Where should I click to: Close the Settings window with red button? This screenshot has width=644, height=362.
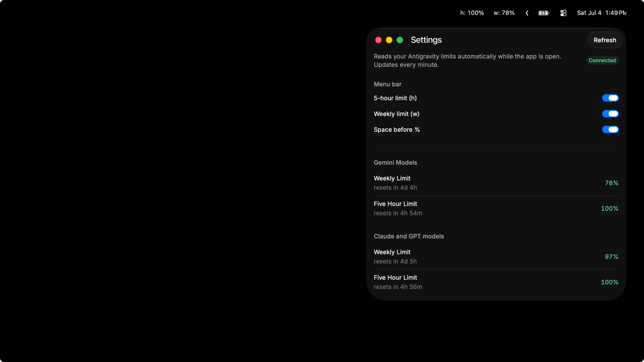pos(378,40)
